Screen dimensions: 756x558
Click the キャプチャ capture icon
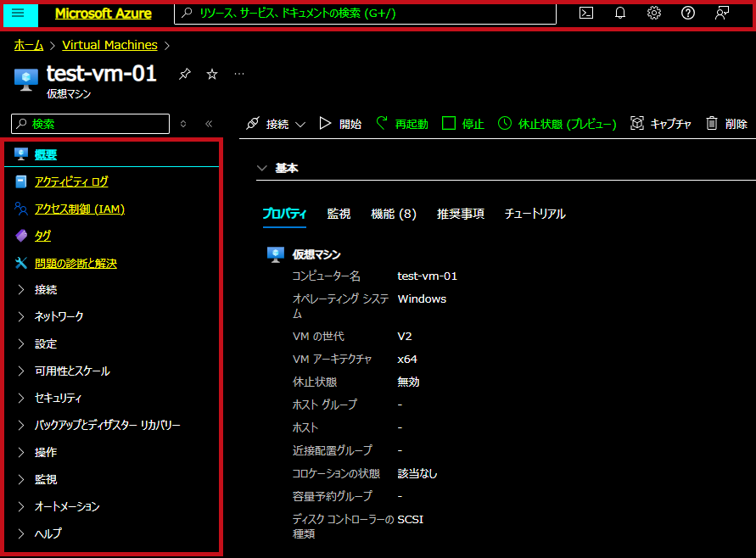(x=637, y=123)
